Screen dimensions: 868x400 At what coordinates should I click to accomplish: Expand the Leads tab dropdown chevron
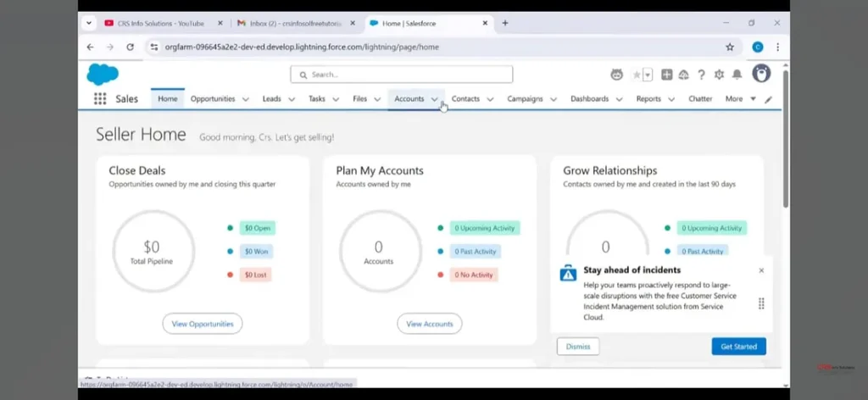coord(292,99)
